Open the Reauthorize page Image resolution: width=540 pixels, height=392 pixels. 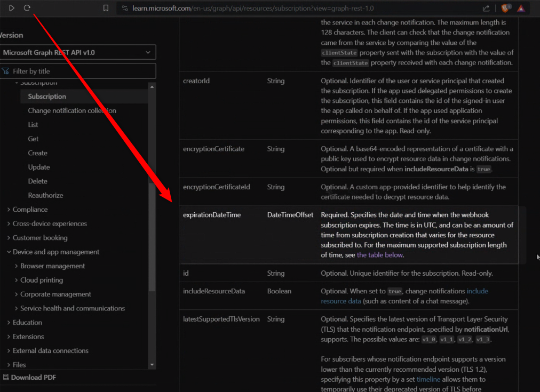(x=45, y=195)
